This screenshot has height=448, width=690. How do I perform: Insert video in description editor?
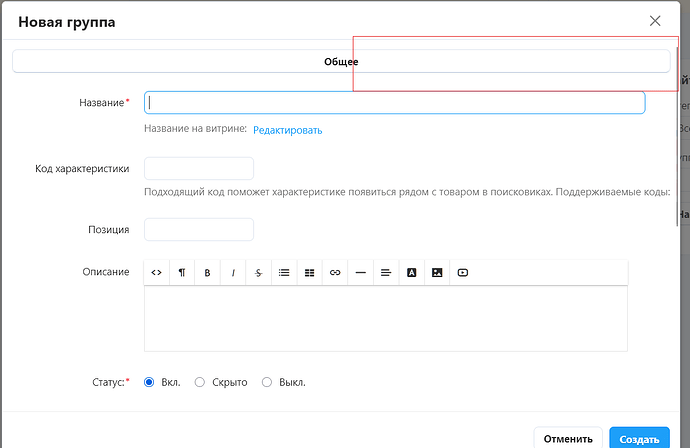pyautogui.click(x=462, y=272)
